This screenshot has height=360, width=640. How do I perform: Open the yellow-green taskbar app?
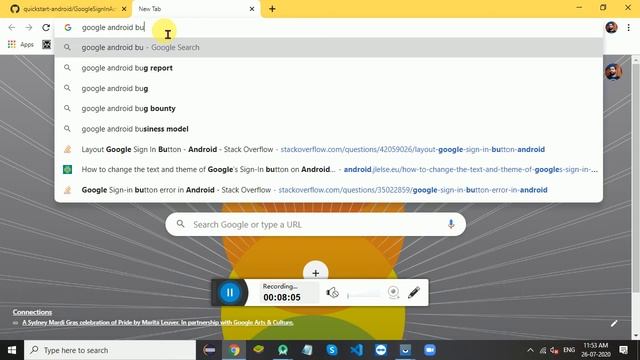[x=258, y=350]
